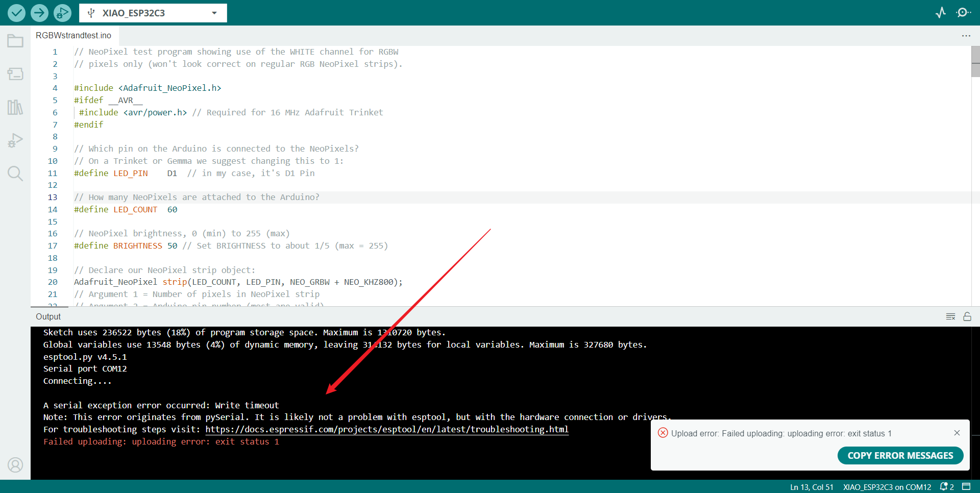Click the upload error red X icon
This screenshot has height=493, width=980.
coord(663,433)
